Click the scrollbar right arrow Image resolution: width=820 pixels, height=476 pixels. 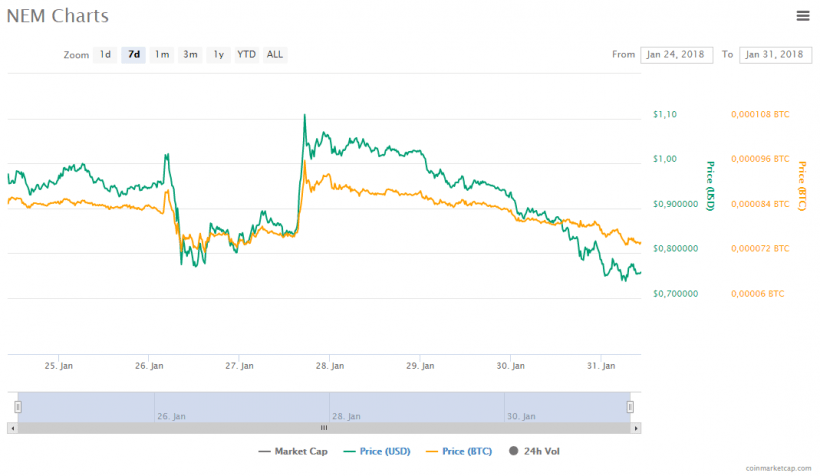click(x=635, y=428)
